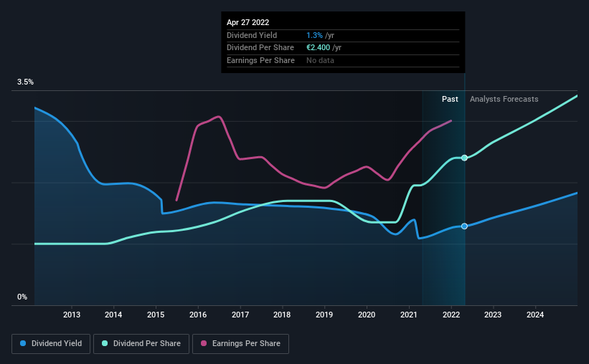Click the 3.5% y-axis label

tap(25, 82)
